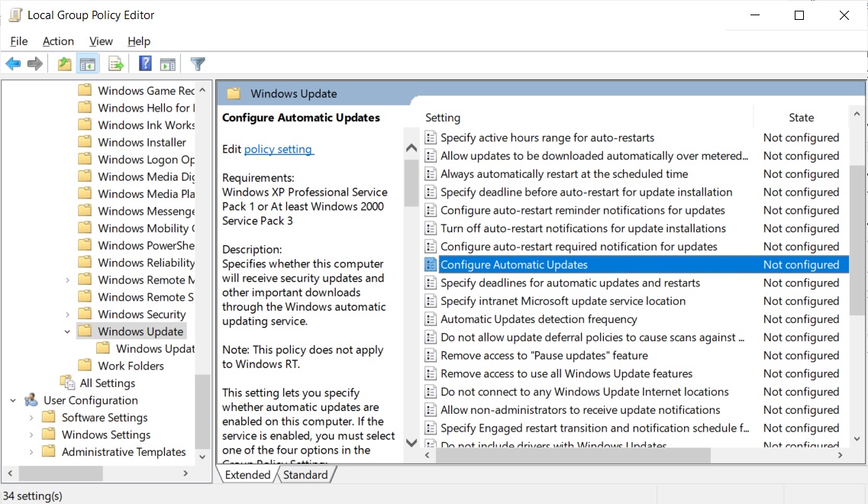Open the Action menu

(58, 41)
